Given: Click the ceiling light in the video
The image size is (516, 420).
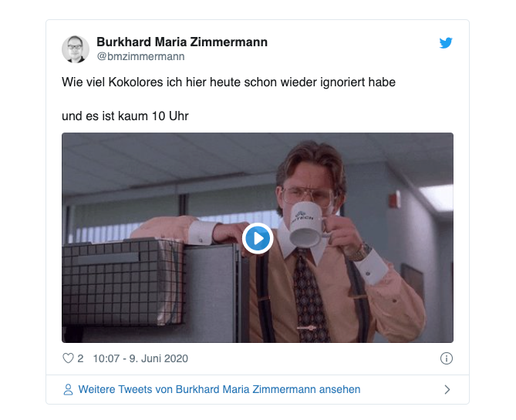Looking at the screenshot, I should tap(437, 197).
